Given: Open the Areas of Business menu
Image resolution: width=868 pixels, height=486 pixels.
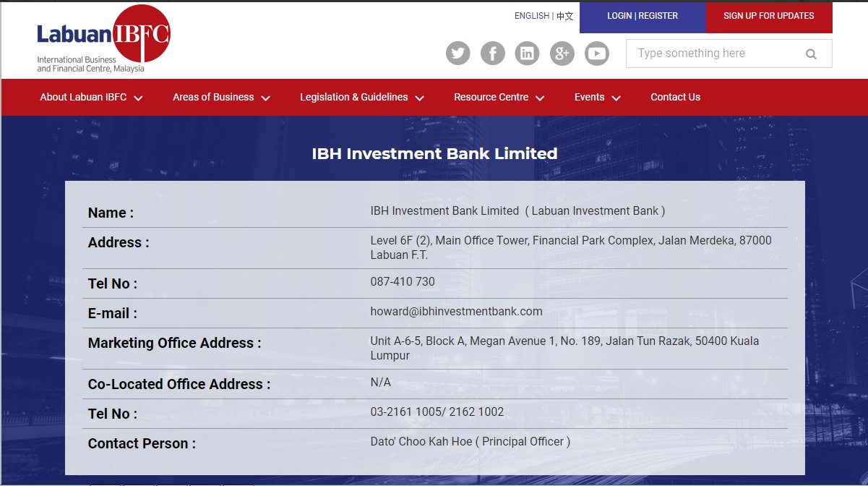Looking at the screenshot, I should tap(214, 97).
